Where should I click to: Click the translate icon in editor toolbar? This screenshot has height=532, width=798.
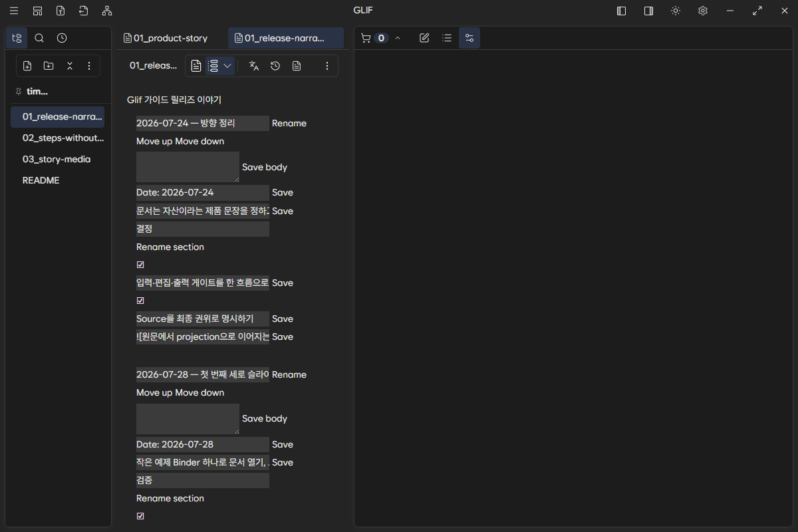(x=254, y=66)
